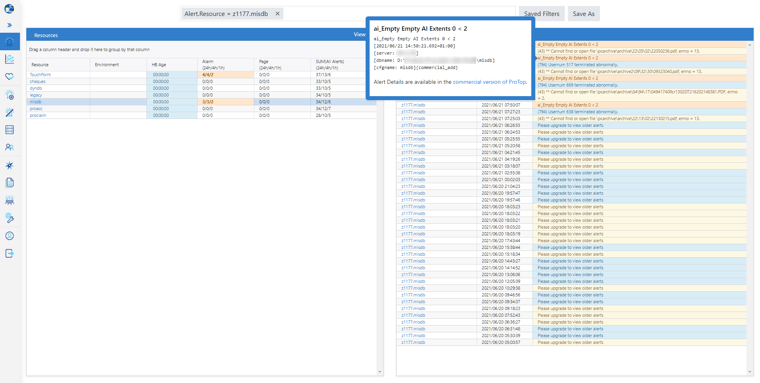Expand the sidebar with double chevron

9,25
